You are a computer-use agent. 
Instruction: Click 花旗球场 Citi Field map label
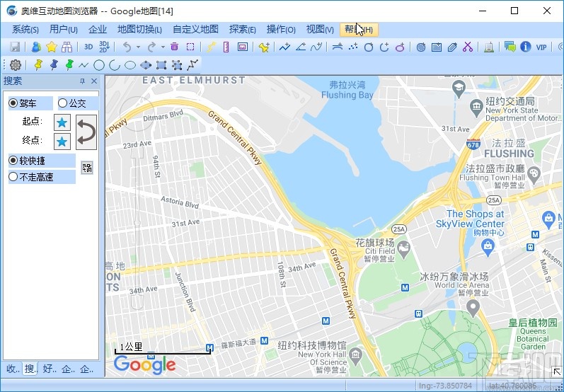tap(375, 250)
